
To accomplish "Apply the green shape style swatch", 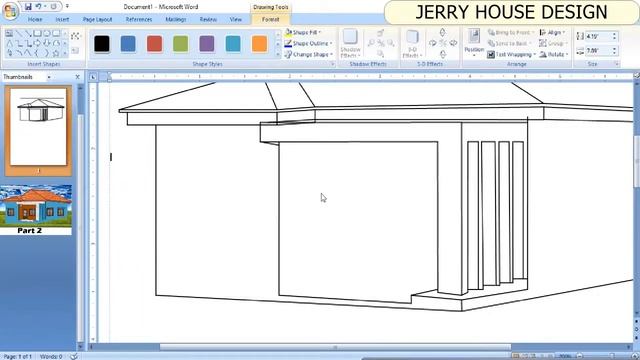I will click(x=180, y=44).
